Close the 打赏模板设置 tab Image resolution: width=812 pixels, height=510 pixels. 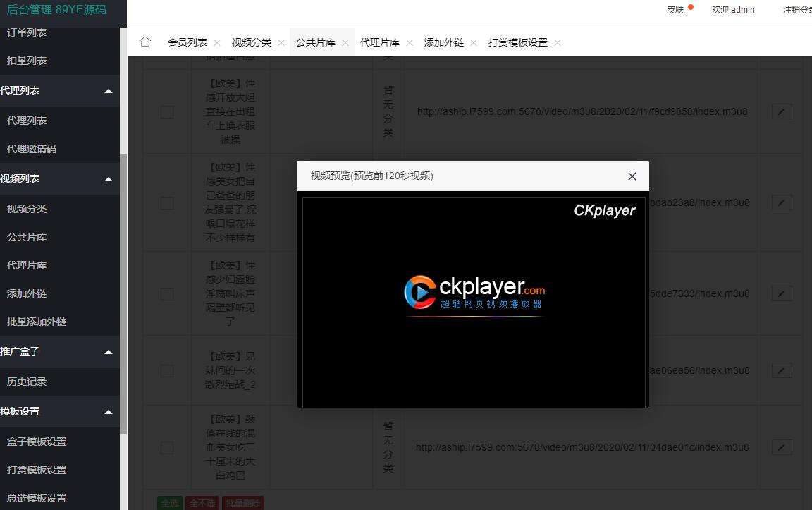tap(558, 43)
